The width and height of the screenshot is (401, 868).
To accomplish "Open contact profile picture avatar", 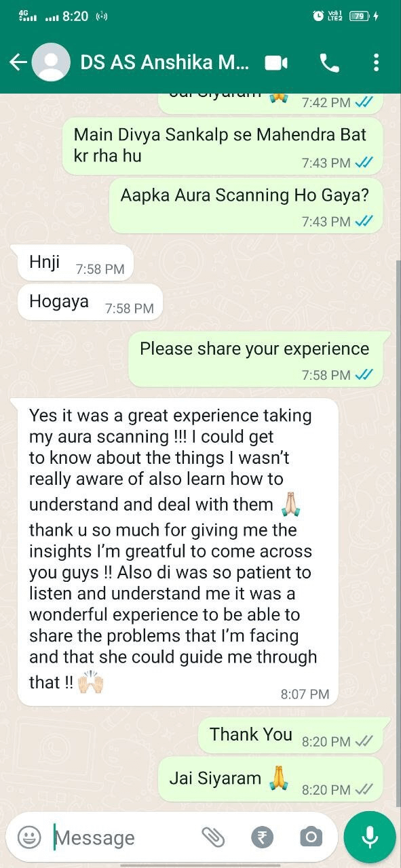I will (x=51, y=62).
